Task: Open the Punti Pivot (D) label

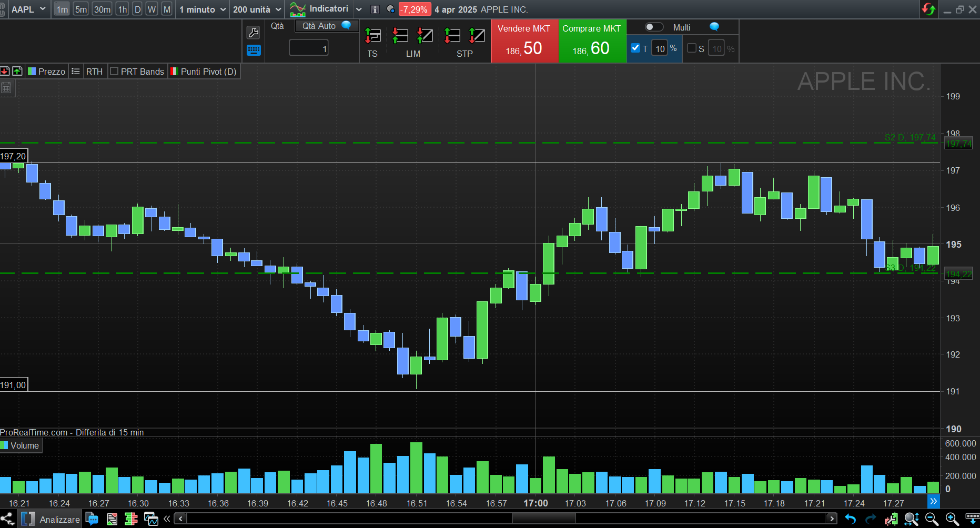Action: (x=204, y=71)
